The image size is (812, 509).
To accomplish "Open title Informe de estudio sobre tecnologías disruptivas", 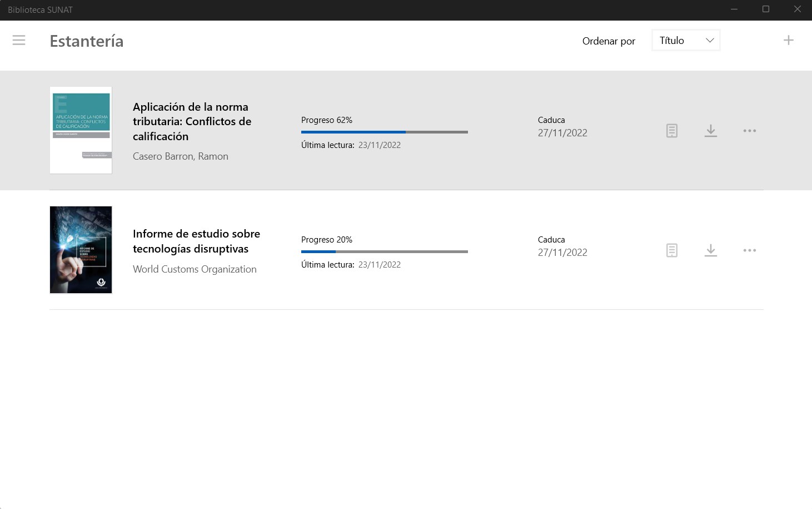I will click(x=196, y=241).
